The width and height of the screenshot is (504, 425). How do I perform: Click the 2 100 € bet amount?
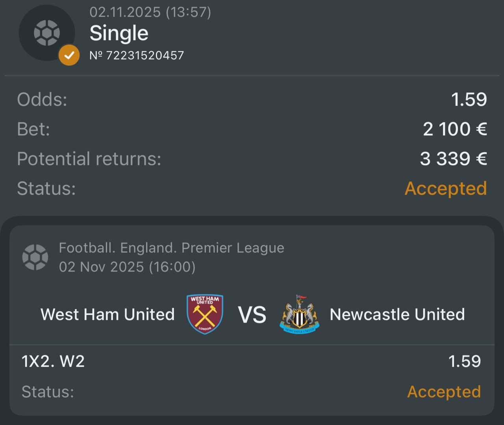point(455,129)
